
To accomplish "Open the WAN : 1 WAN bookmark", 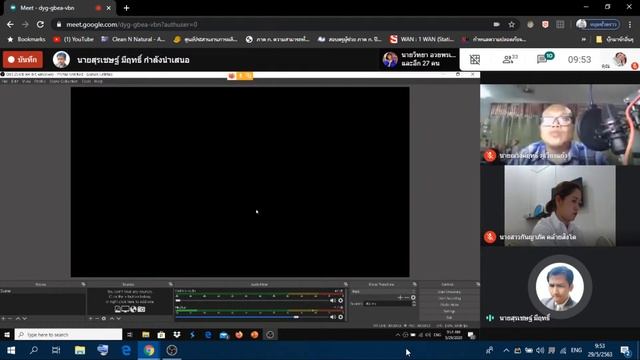I will (x=422, y=39).
